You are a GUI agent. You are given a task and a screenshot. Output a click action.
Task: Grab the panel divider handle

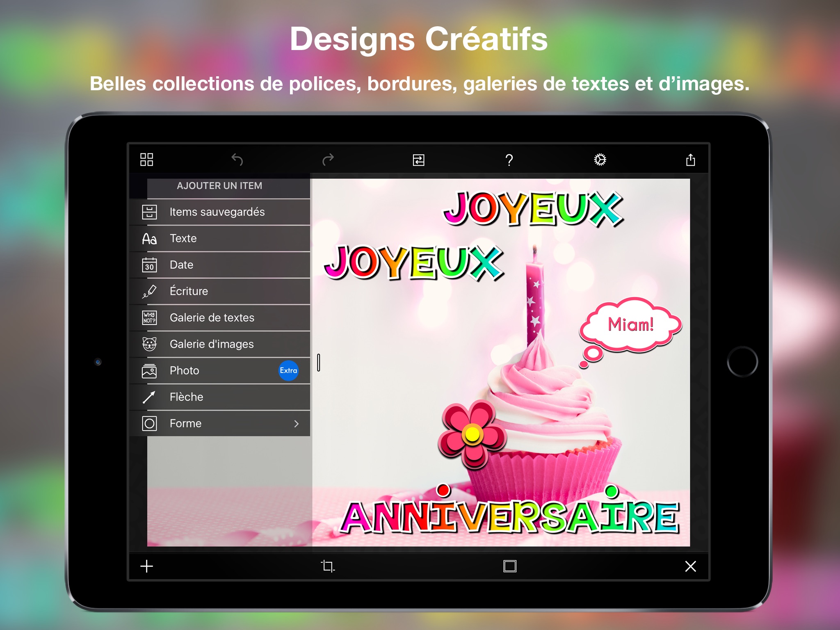[319, 363]
